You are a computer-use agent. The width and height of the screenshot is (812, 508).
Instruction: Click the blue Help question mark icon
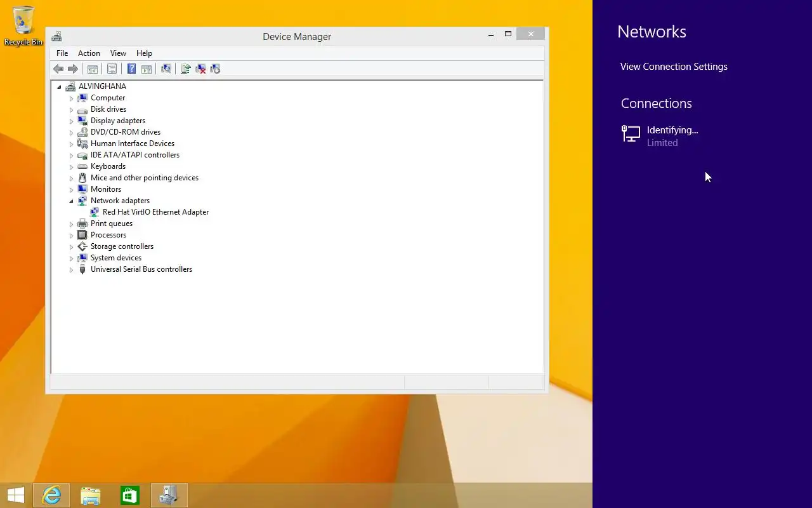[x=131, y=69]
